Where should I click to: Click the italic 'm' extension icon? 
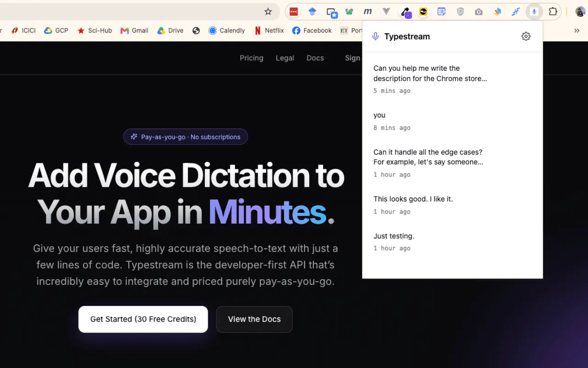click(367, 12)
